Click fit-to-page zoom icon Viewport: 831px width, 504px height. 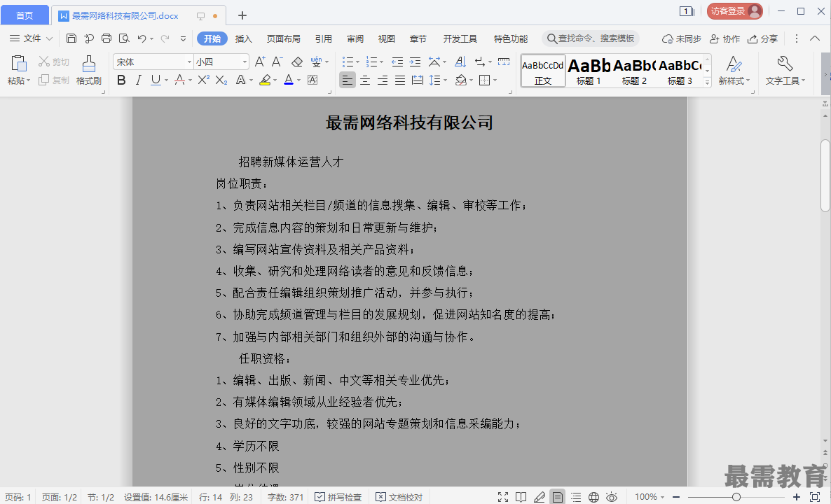pyautogui.click(x=815, y=497)
